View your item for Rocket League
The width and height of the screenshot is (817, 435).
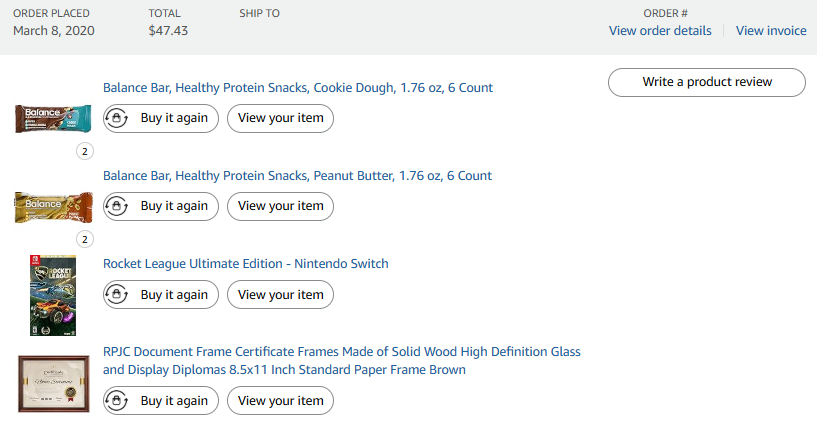281,294
